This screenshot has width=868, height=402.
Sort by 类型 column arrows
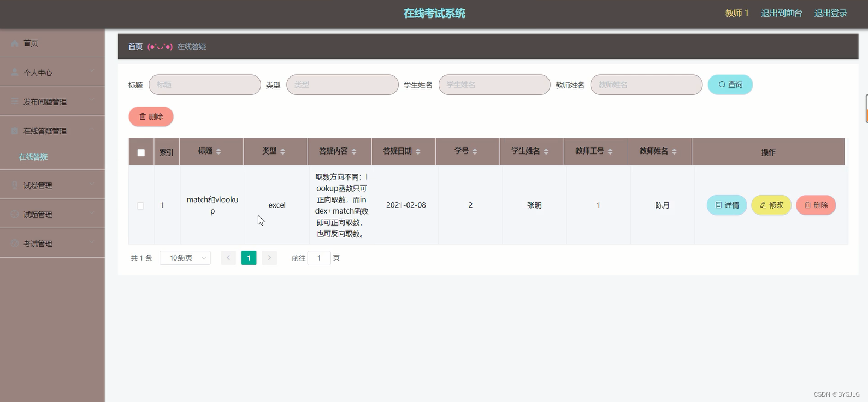click(282, 151)
